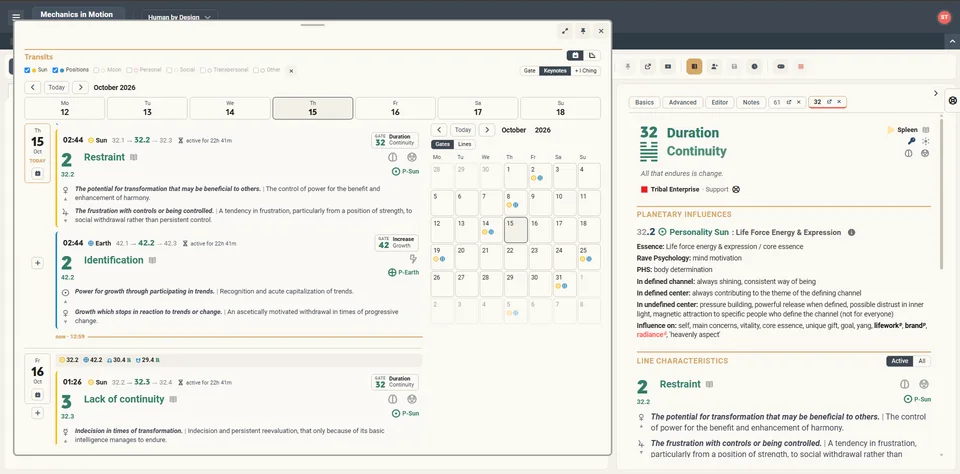Screen dimensions: 960x474
Task: Select October 19 in mini calendar
Action: [x=441, y=257]
